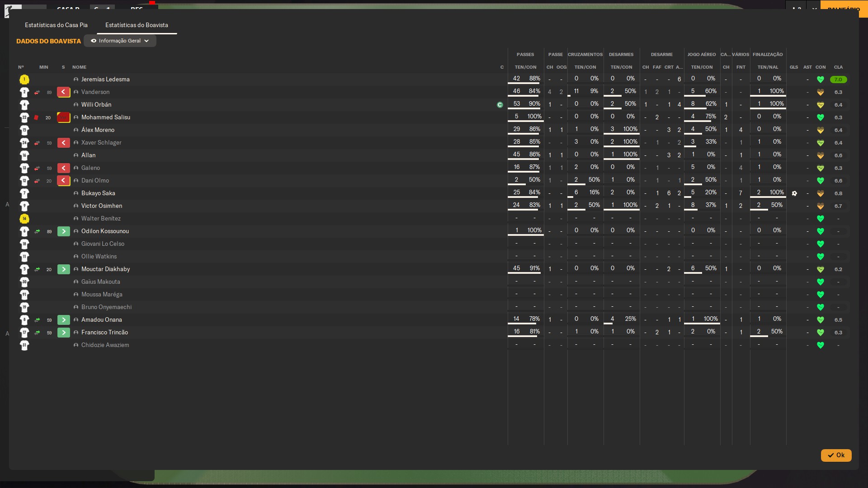This screenshot has width=868, height=488.
Task: Click Jeremías Ledesma's yellow goalkeeper shirt icon
Action: 24,80
